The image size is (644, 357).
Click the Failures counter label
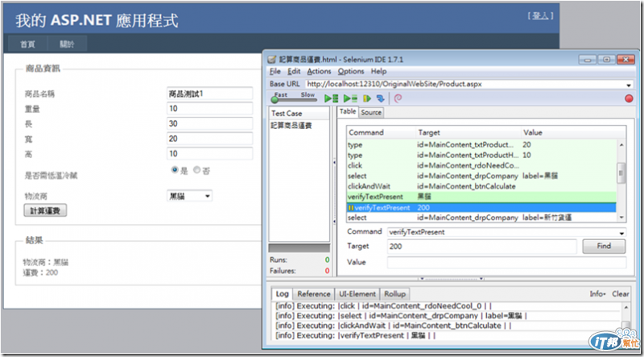[283, 271]
